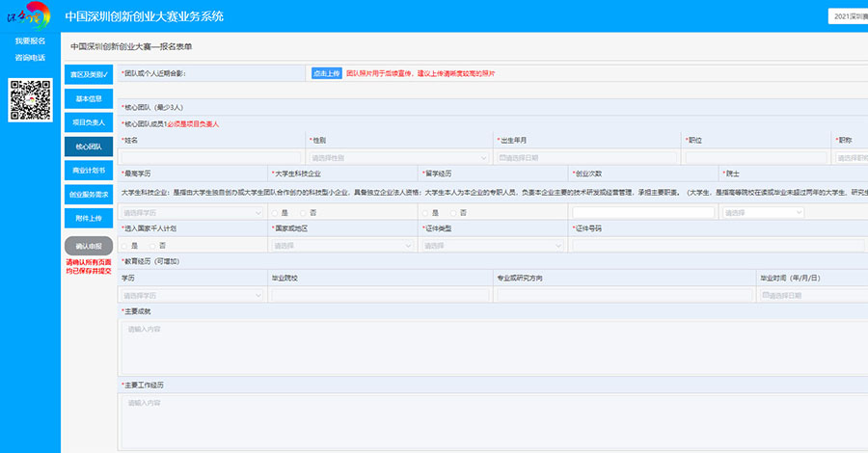Click the 中国深圳创新创业大赛业务系统 header title
The image size is (868, 453).
point(145,16)
